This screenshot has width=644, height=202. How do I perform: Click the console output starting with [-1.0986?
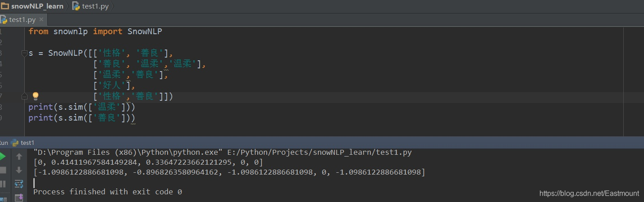tap(229, 172)
